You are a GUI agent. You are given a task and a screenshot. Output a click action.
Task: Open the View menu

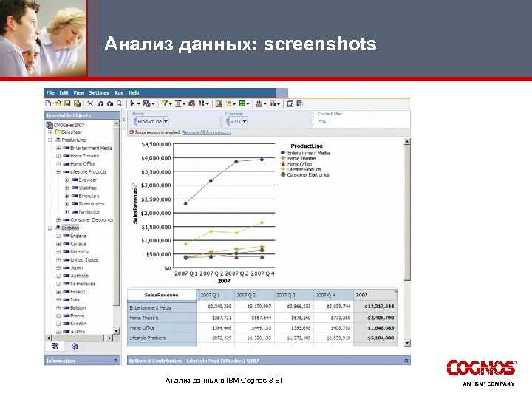tap(78, 92)
